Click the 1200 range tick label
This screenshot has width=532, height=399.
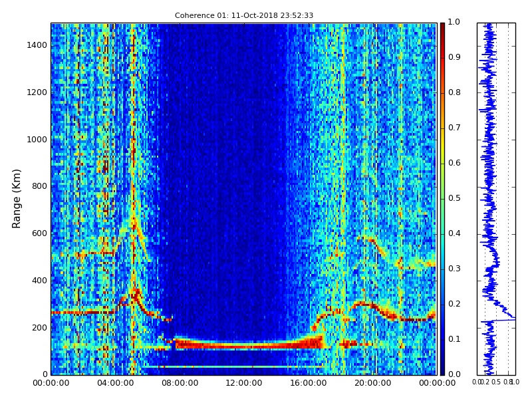(37, 92)
